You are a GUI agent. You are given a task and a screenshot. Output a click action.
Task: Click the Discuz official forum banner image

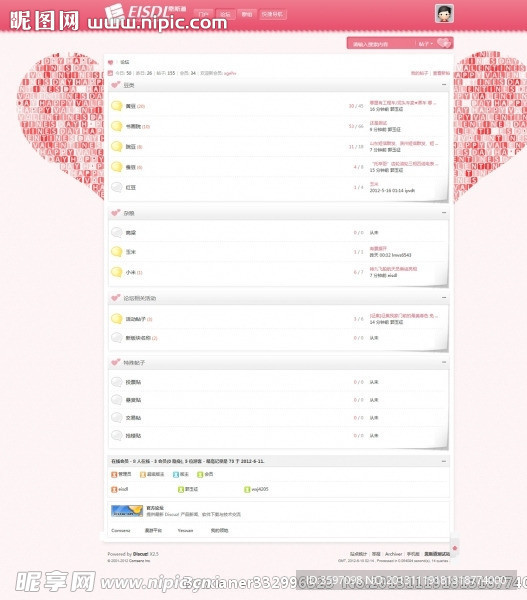(127, 511)
